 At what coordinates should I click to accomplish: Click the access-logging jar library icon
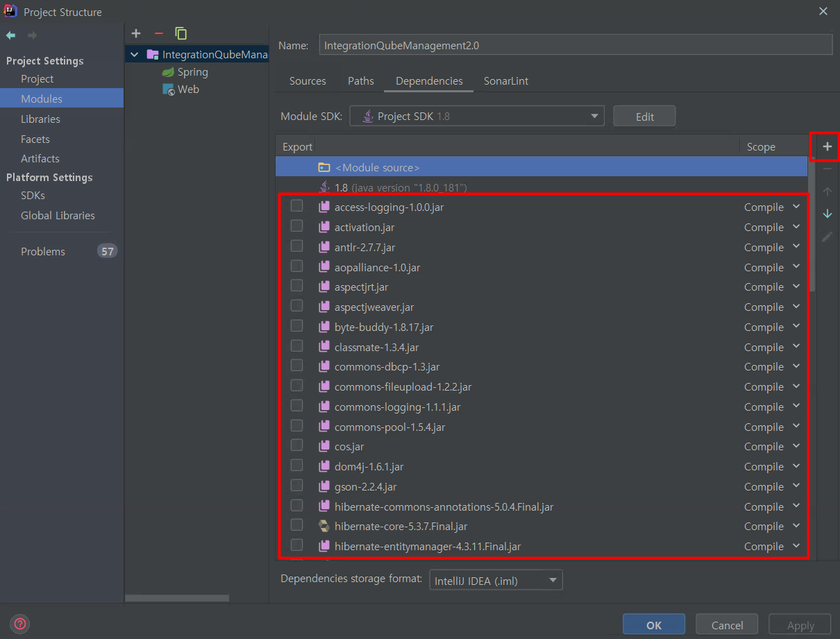(x=324, y=207)
